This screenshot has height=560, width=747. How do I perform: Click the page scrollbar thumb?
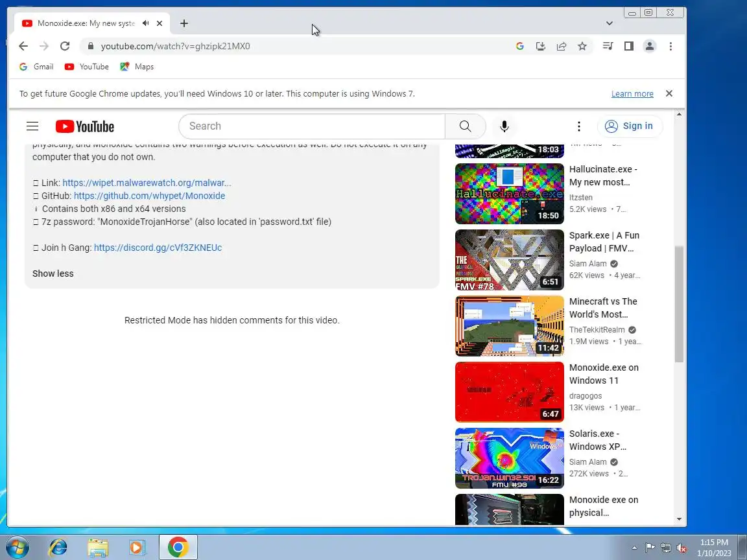point(679,304)
